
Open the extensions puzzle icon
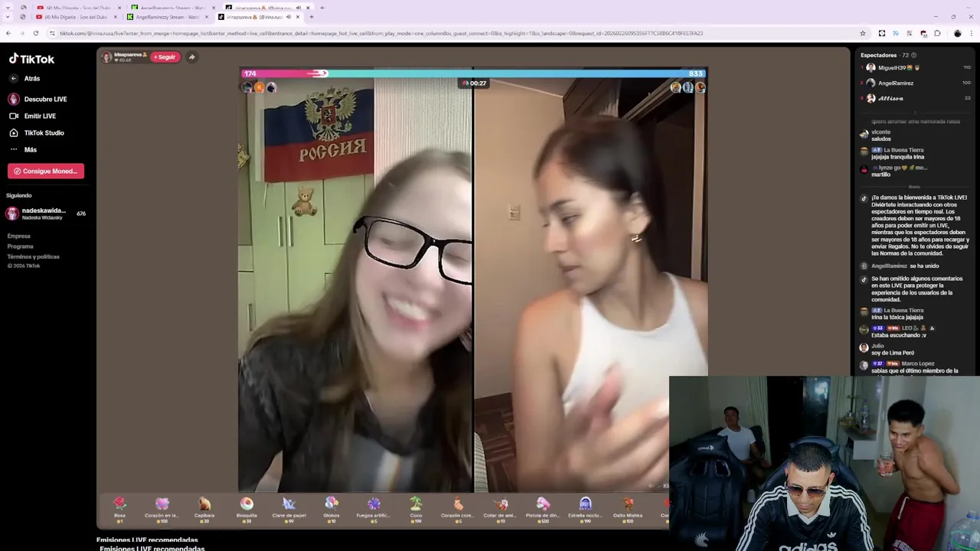pos(937,33)
